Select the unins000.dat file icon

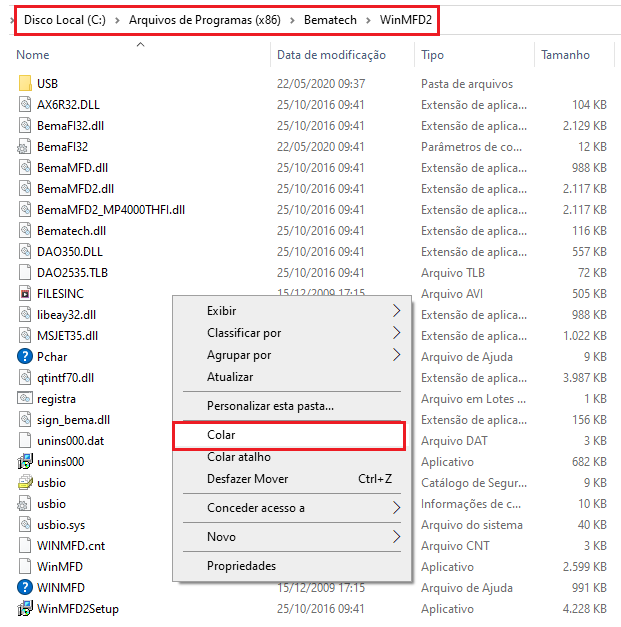pos(25,441)
